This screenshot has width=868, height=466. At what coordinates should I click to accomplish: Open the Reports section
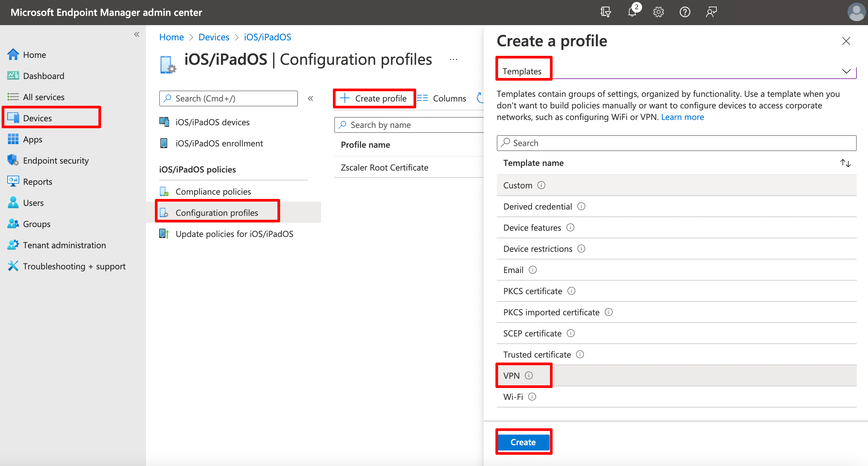[x=38, y=181]
